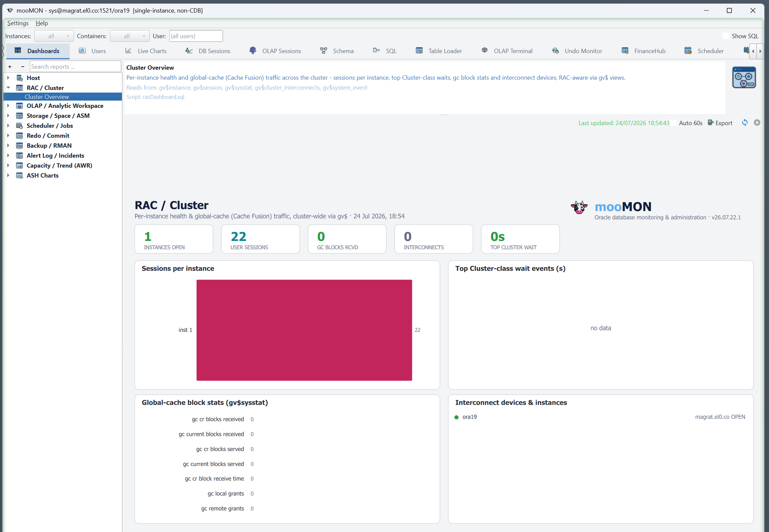Switch to the FinanceHub tab
This screenshot has height=532, width=769.
[643, 51]
